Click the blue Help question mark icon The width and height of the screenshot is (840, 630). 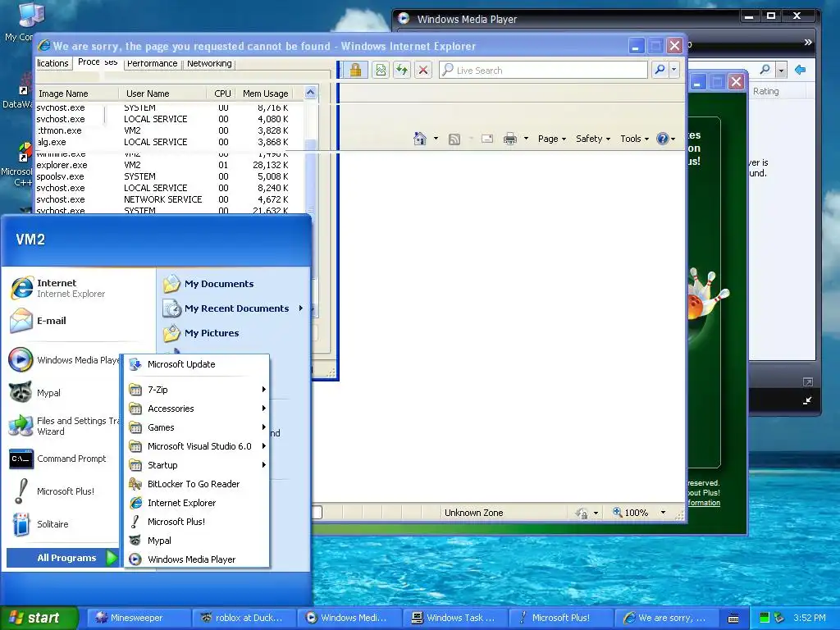point(663,139)
